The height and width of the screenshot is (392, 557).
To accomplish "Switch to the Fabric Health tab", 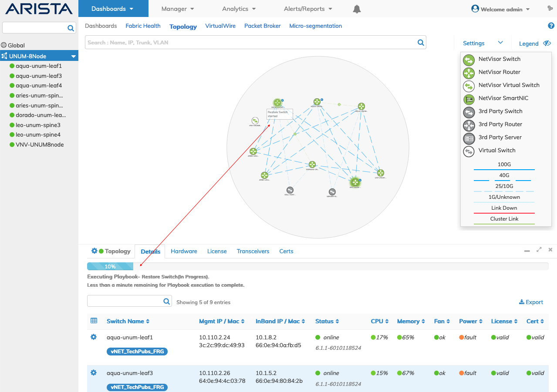I will [x=143, y=26].
